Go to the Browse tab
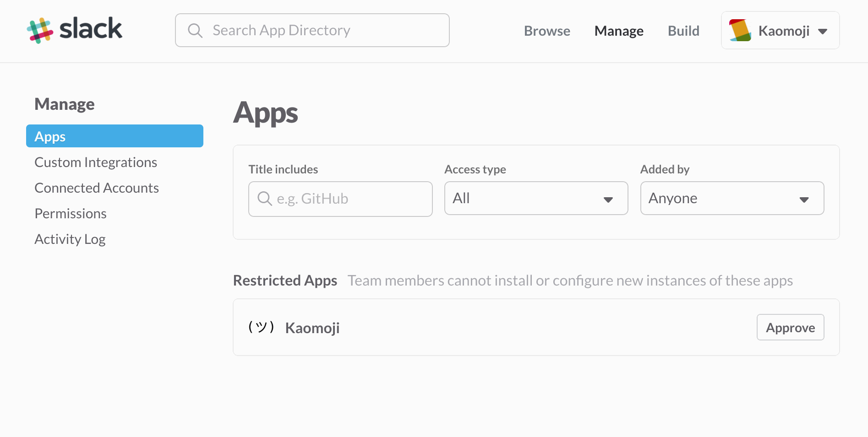The height and width of the screenshot is (437, 868). pos(547,31)
